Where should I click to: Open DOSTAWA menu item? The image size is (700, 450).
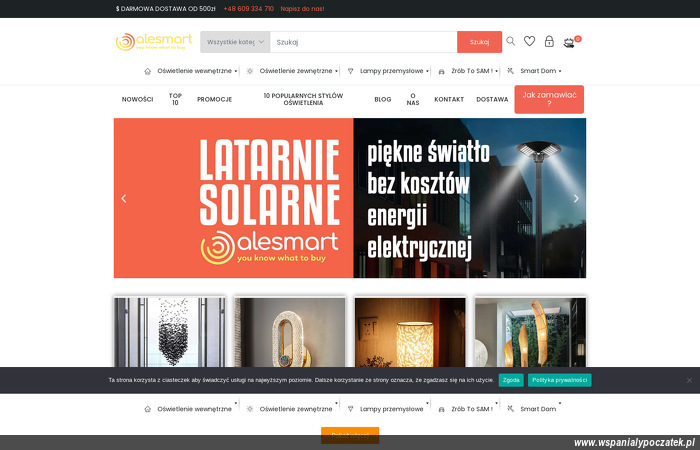[492, 100]
